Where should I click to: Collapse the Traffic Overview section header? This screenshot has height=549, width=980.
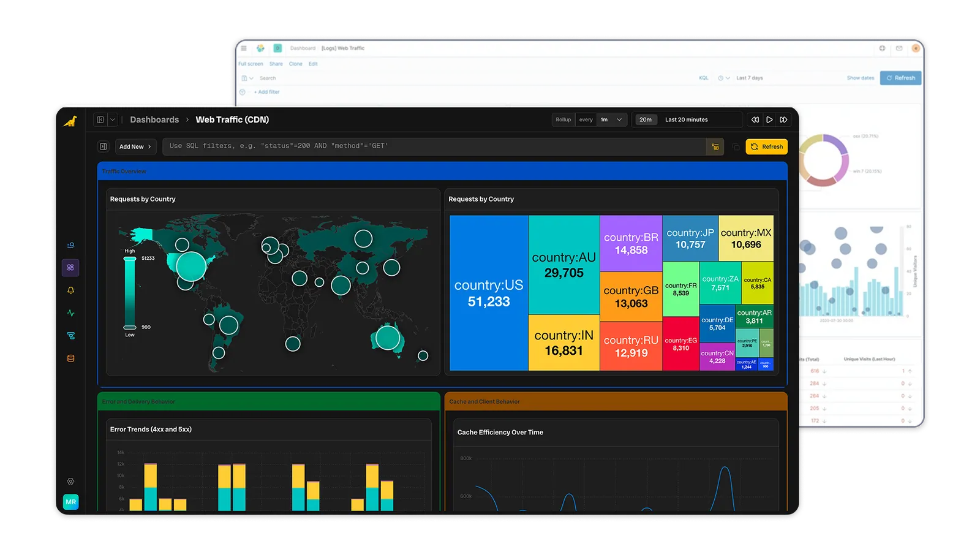pos(442,171)
